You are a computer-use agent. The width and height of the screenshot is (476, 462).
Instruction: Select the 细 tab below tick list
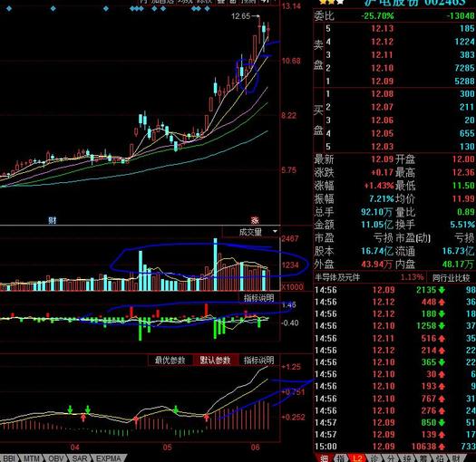click(325, 458)
